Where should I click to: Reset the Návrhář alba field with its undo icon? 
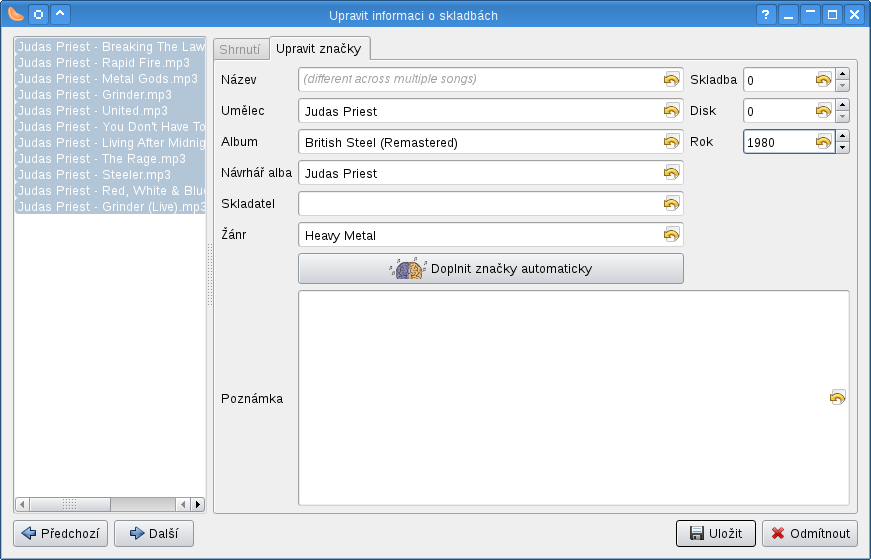[x=672, y=173]
